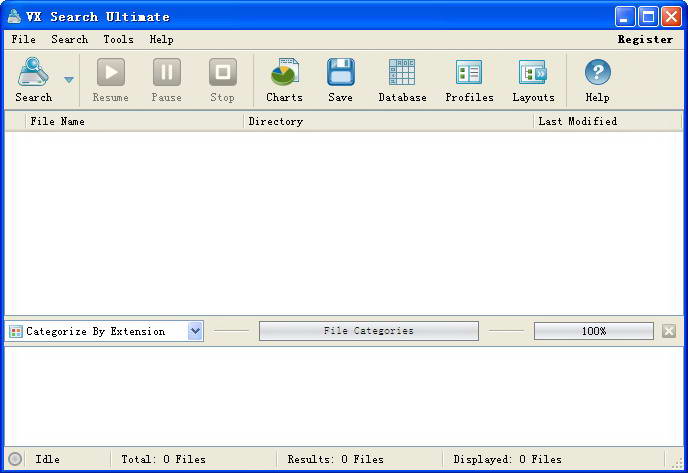Sort by Directory column header
688x473 pixels.
tap(388, 122)
